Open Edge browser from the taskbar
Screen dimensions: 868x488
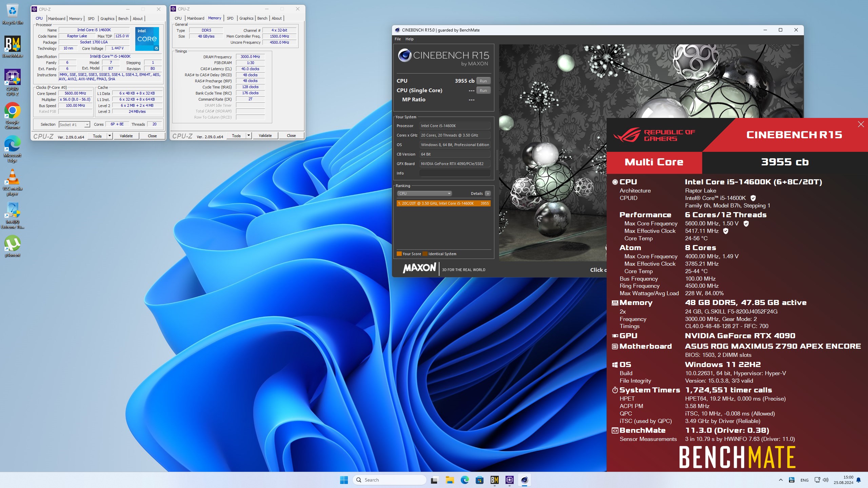click(465, 480)
